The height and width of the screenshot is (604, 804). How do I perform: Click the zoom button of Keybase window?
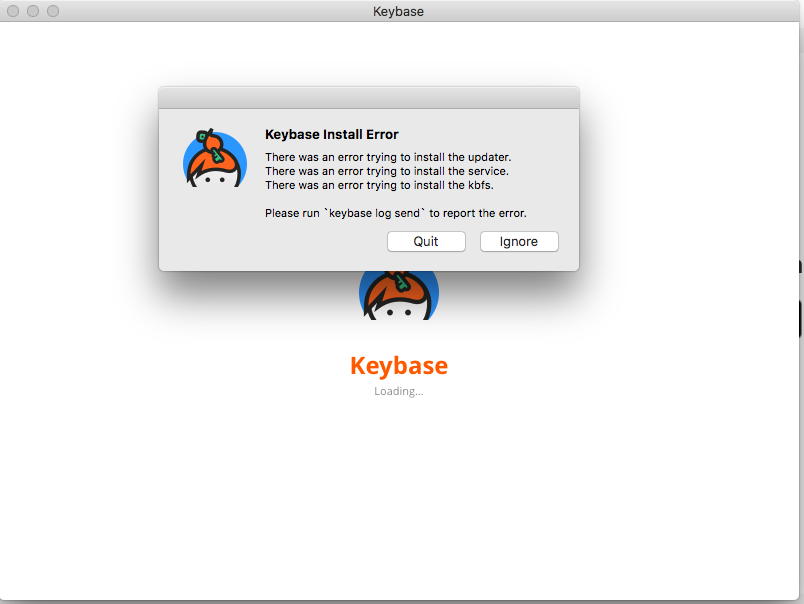53,11
